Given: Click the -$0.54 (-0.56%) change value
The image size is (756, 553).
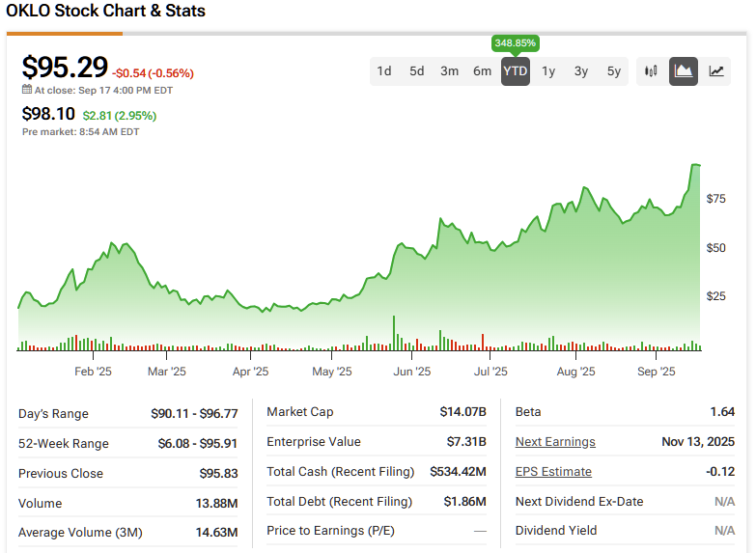Looking at the screenshot, I should 153,73.
